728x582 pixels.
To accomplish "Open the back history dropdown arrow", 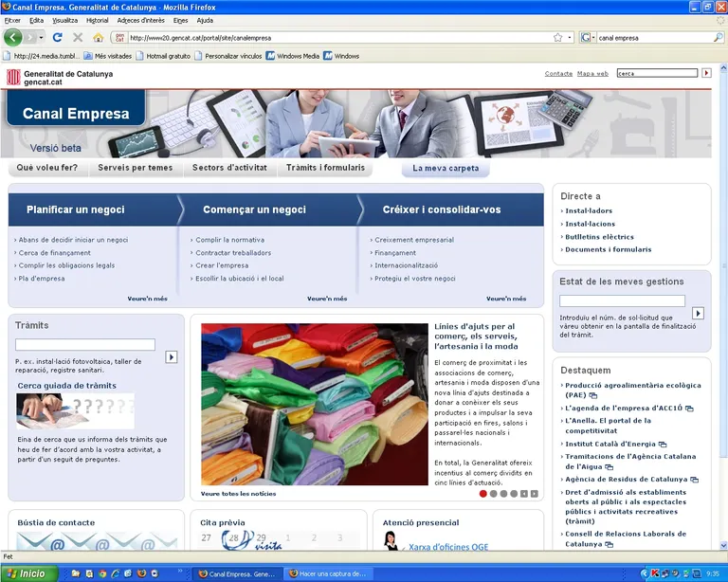I will coord(41,38).
